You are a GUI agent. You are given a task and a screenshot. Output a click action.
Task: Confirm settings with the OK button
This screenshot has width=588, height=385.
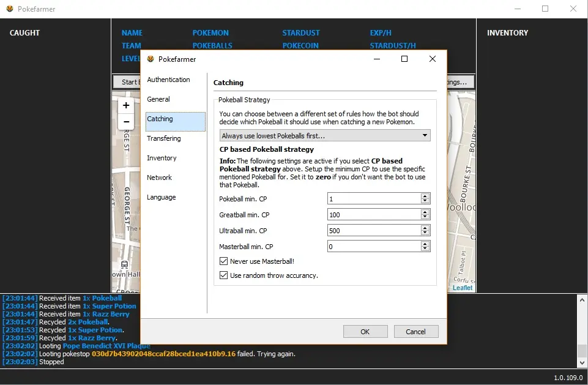tap(365, 332)
